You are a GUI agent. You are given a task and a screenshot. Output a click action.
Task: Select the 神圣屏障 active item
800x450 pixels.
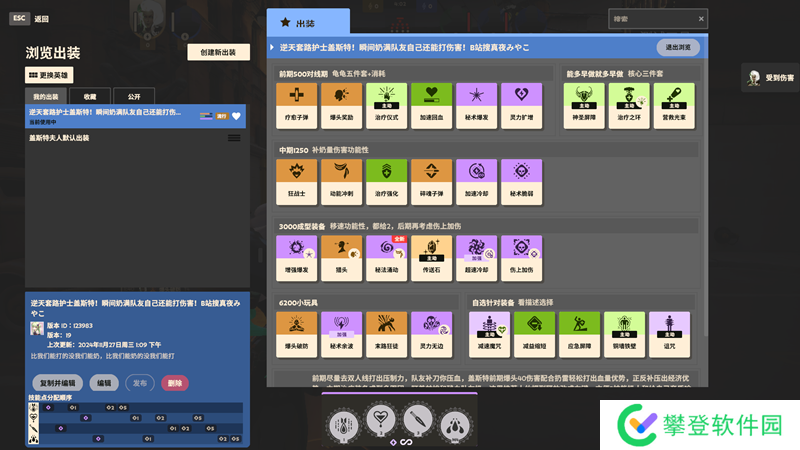pos(585,106)
